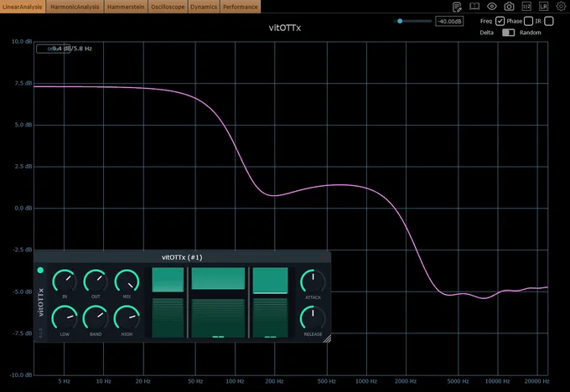Open the Performance tab
This screenshot has width=570, height=392.
click(240, 7)
